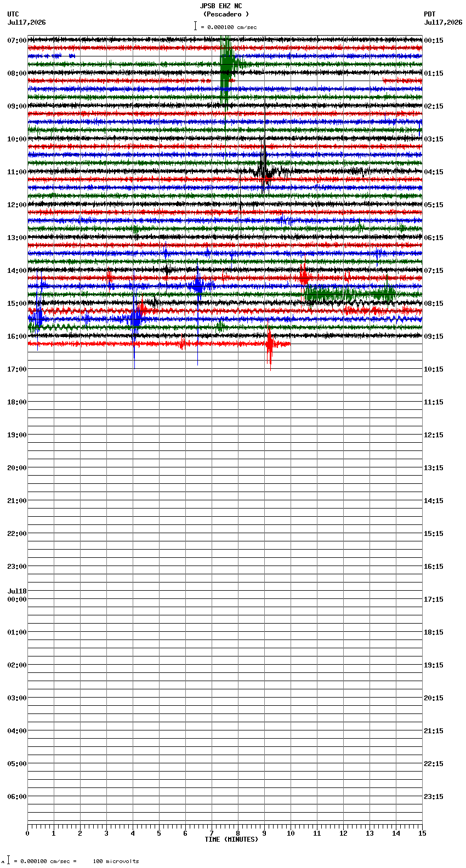Click the 04:15 PDT time label
The height and width of the screenshot is (868, 466).
(434, 172)
